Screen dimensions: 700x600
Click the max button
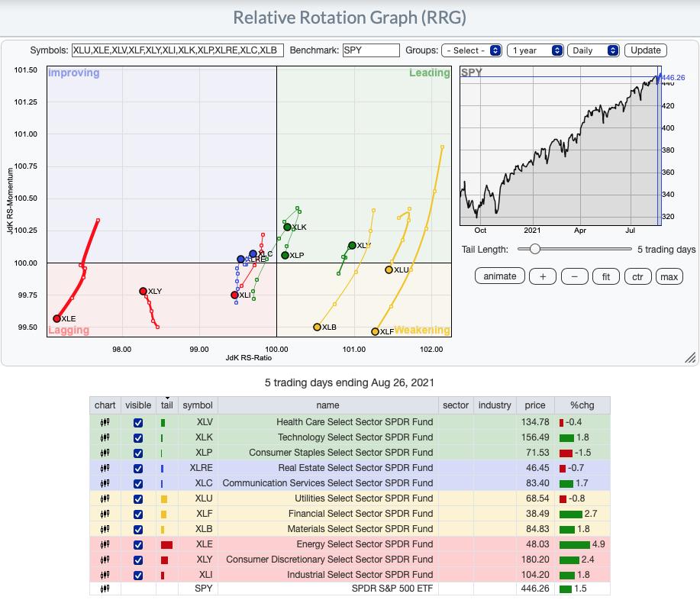669,277
